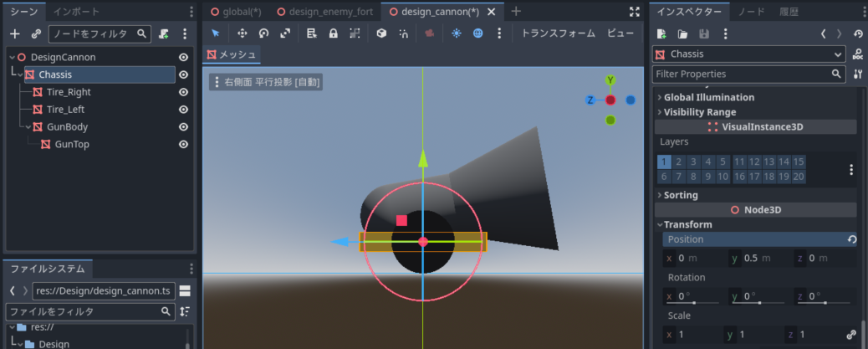The height and width of the screenshot is (349, 868).
Task: Toggle the preview sunlight icon
Action: coord(456,33)
